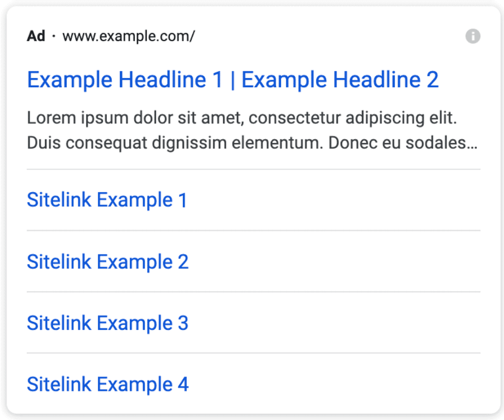Screen dimensions: 504x420
Task: Open 'Sitelink Example 4'
Action: [108, 384]
